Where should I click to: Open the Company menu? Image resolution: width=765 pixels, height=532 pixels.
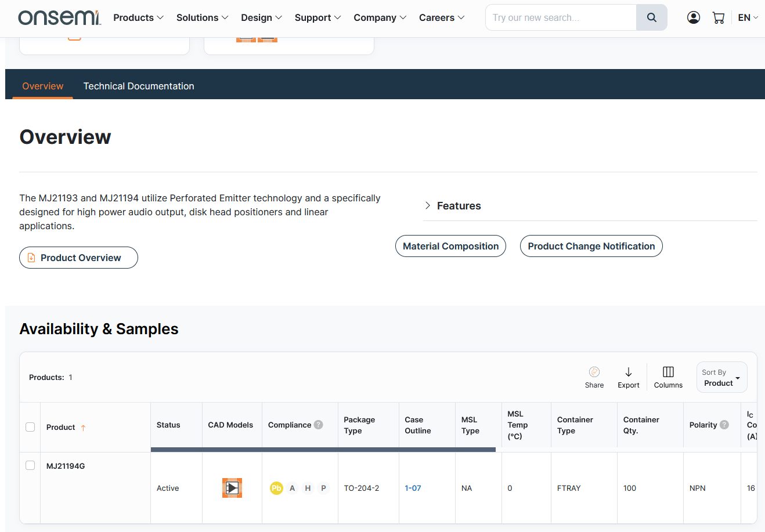point(380,17)
